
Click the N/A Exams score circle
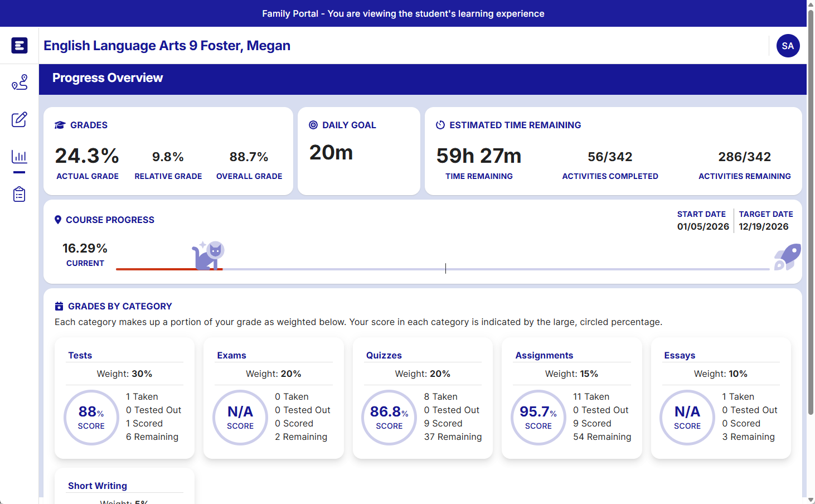click(240, 418)
